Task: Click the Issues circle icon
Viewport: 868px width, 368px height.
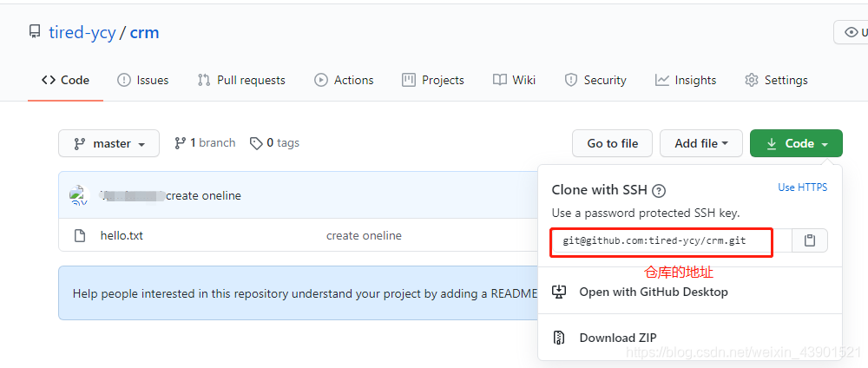Action: (124, 80)
